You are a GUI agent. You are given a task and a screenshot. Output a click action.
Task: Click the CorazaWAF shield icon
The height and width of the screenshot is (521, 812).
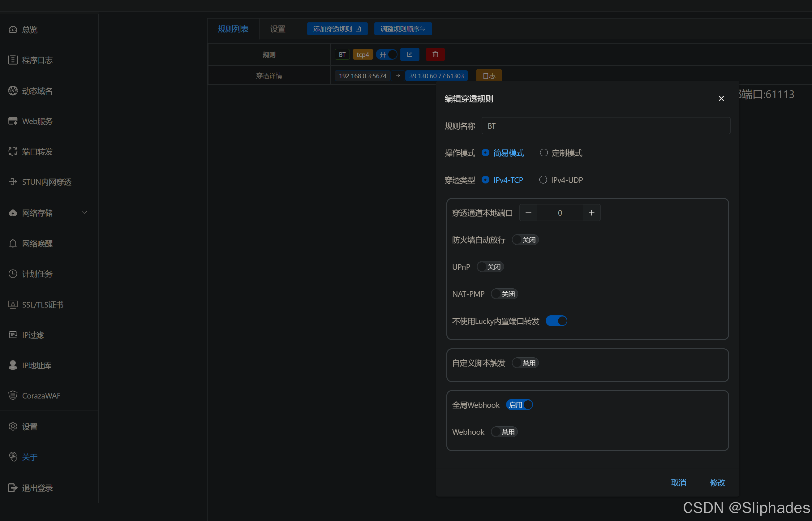pyautogui.click(x=13, y=395)
